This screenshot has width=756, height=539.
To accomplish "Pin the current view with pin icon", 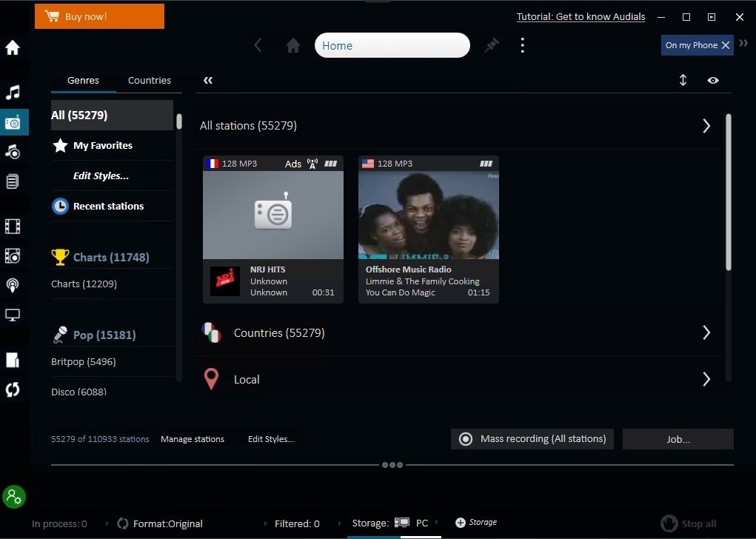I will point(492,45).
